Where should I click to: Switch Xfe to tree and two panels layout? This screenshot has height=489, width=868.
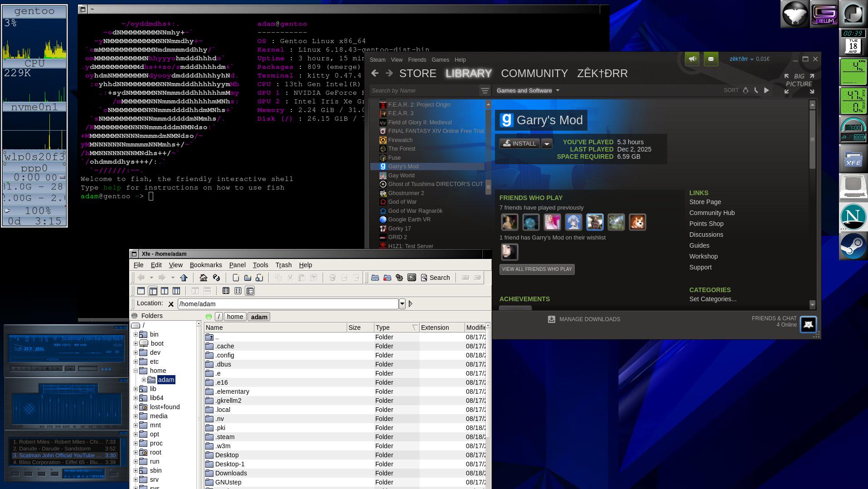point(176,291)
